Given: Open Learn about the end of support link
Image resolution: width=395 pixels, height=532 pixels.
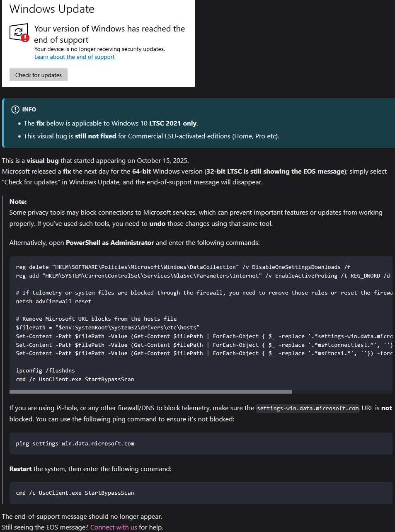Looking at the screenshot, I should click(74, 57).
